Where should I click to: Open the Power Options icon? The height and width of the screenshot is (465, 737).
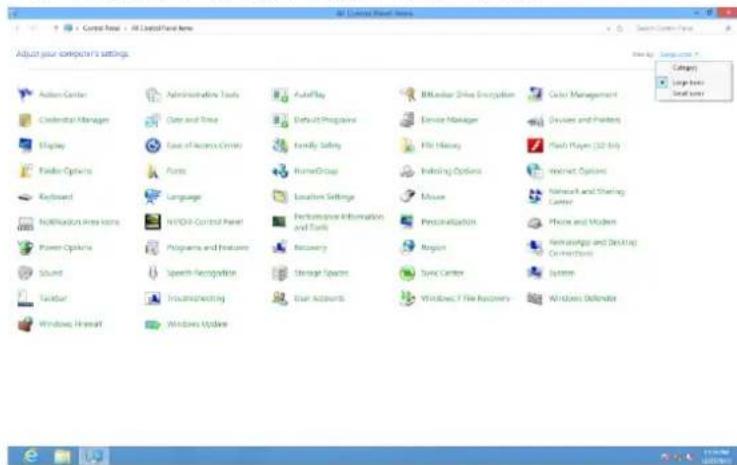25,247
